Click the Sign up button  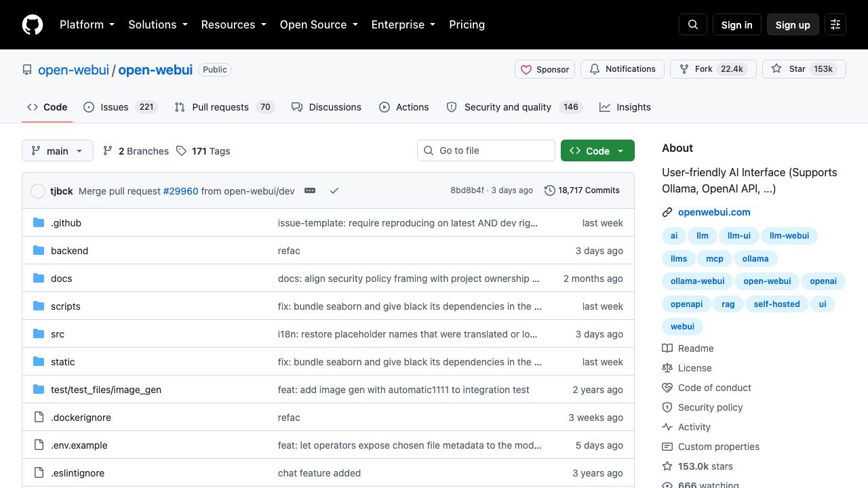pos(793,24)
